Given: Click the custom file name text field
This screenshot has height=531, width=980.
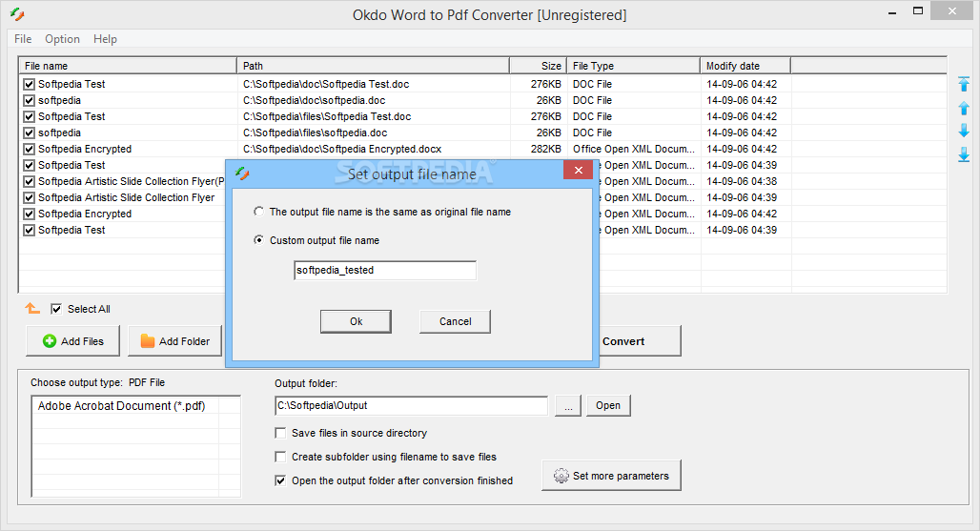Looking at the screenshot, I should click(385, 271).
